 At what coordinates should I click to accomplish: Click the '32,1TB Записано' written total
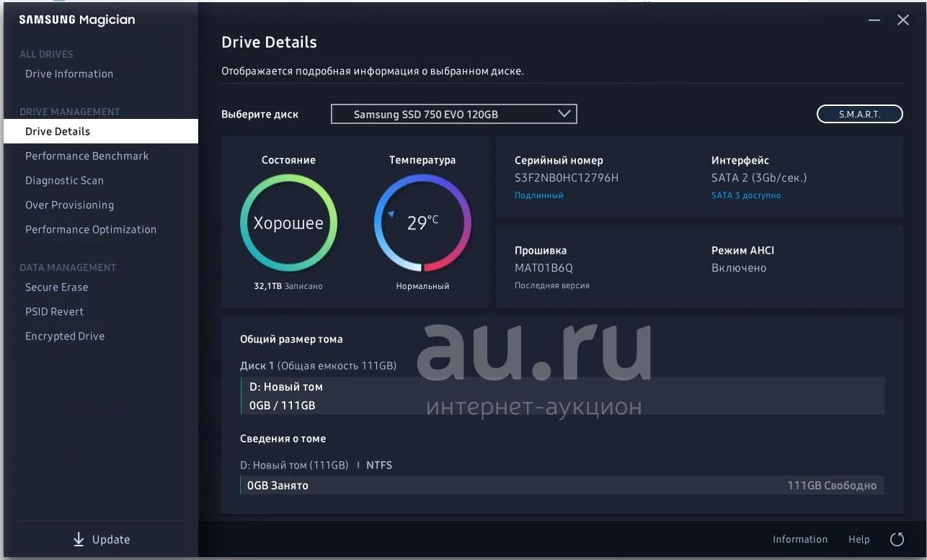pyautogui.click(x=288, y=286)
